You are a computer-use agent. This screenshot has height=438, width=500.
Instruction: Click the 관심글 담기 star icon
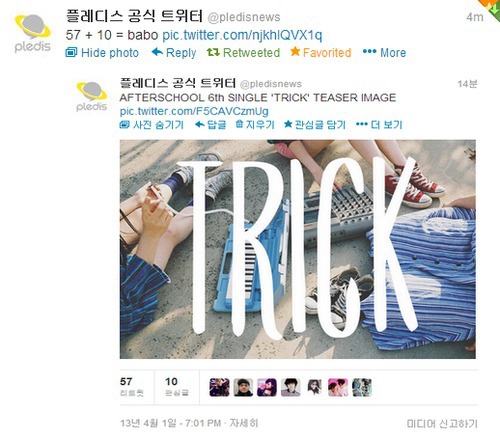click(288, 124)
